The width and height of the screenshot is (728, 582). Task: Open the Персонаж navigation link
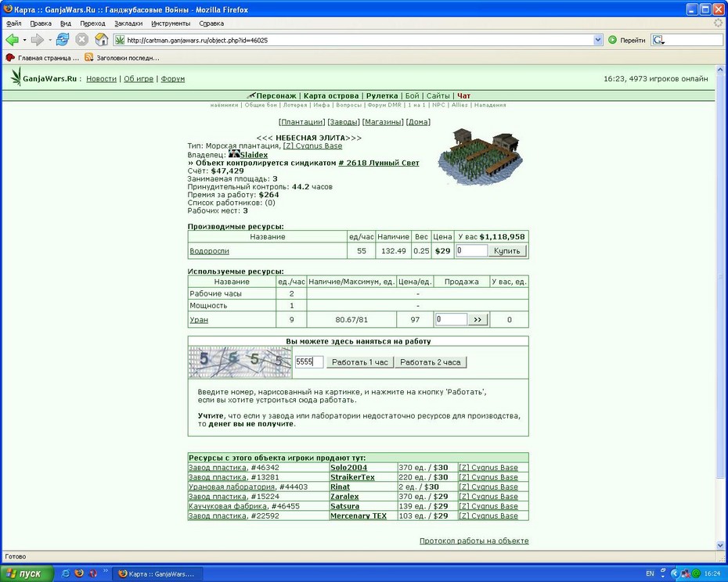click(276, 95)
